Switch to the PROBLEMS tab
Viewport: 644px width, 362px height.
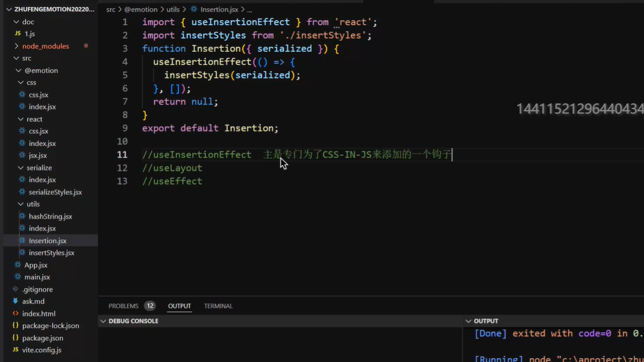tap(123, 306)
